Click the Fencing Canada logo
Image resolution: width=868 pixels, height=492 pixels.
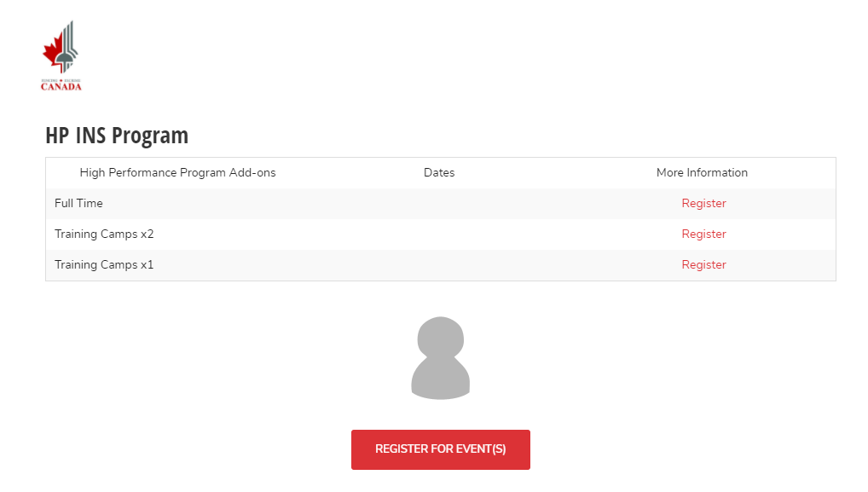pos(61,56)
